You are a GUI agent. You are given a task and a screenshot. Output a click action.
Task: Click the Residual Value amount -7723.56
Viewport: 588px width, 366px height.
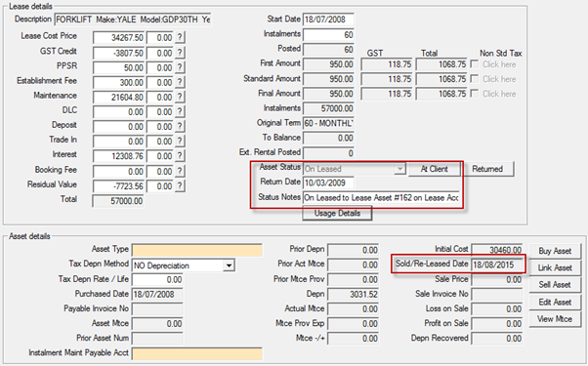click(118, 185)
